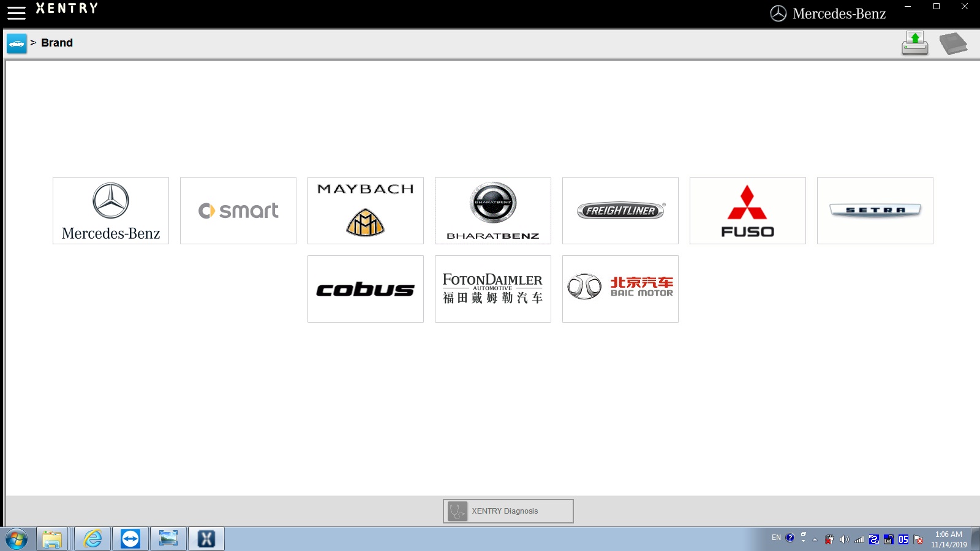Minimize the XENTRY window

pos(908,7)
